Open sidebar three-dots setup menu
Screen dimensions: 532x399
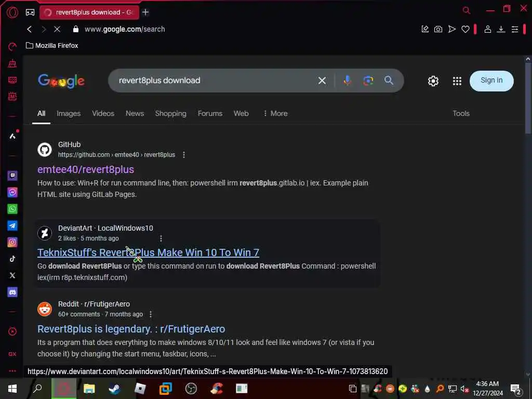(12, 371)
